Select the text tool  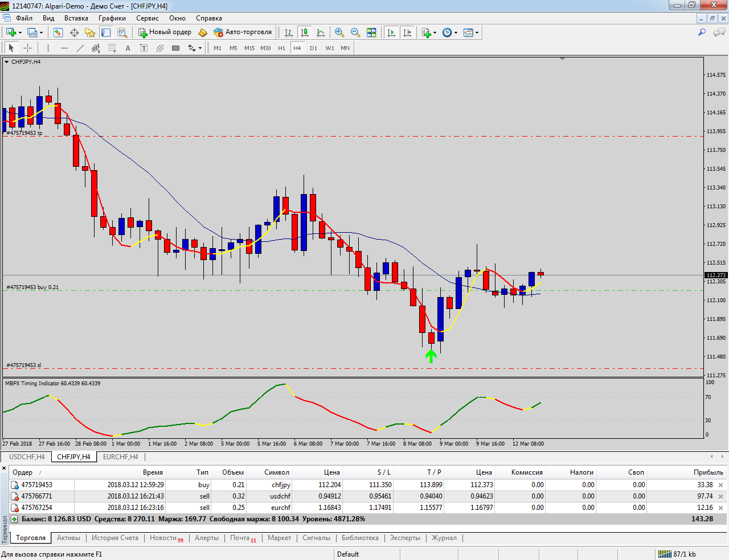(128, 48)
